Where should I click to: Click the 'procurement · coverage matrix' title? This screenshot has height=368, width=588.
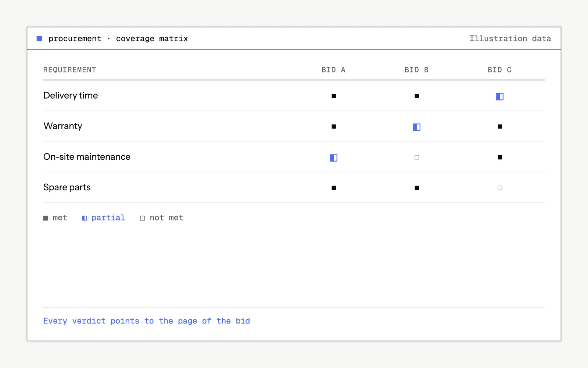coord(118,39)
